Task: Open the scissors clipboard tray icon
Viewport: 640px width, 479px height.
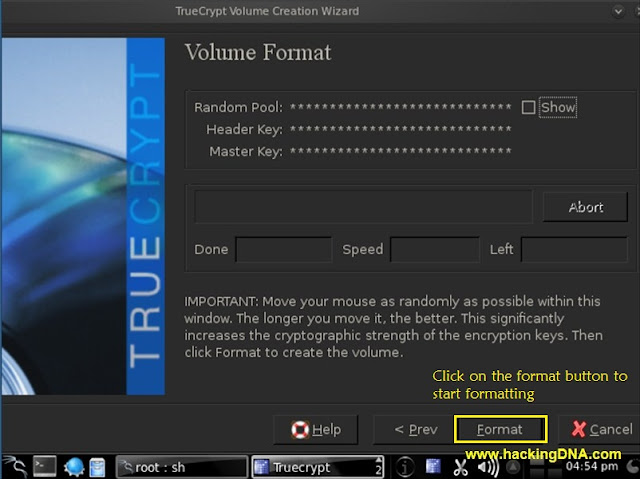Action: [x=460, y=468]
